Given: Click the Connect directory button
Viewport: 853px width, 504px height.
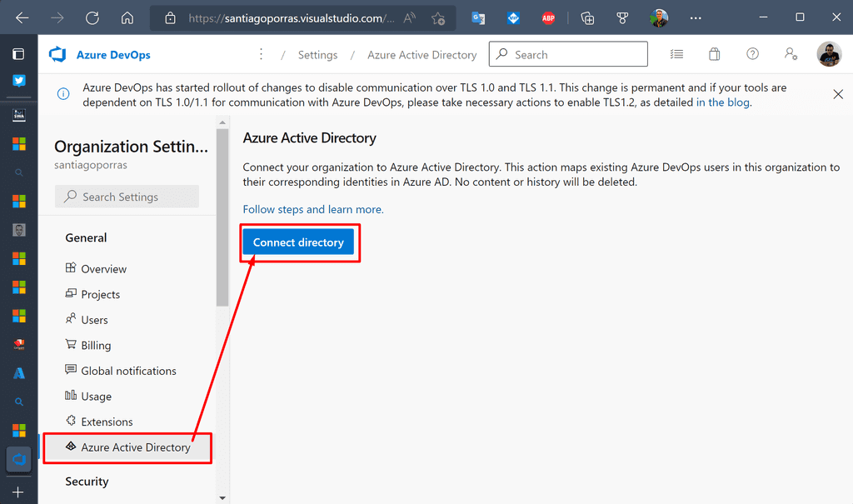Looking at the screenshot, I should [x=299, y=242].
